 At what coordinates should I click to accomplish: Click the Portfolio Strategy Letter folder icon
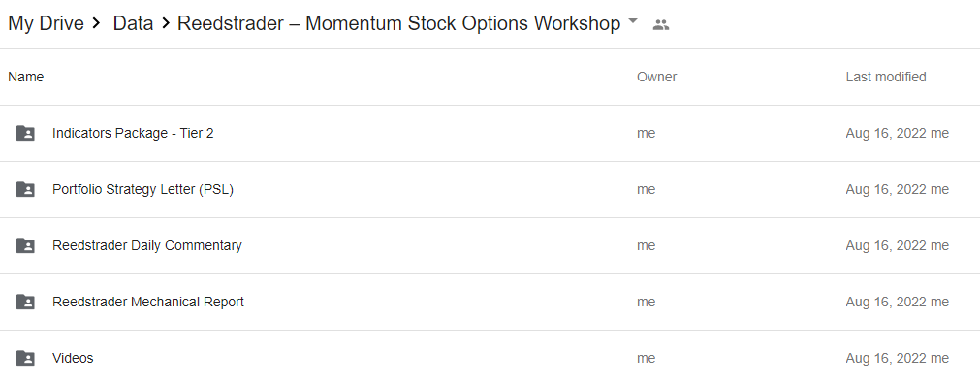click(x=25, y=189)
